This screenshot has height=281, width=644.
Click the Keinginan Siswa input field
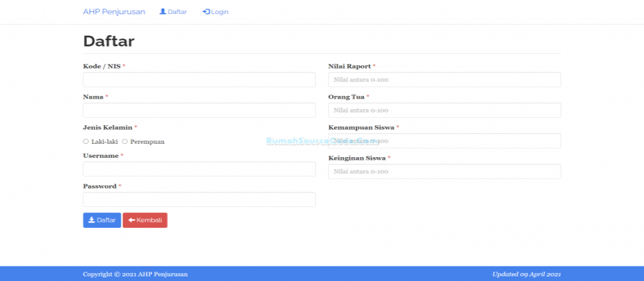[444, 172]
